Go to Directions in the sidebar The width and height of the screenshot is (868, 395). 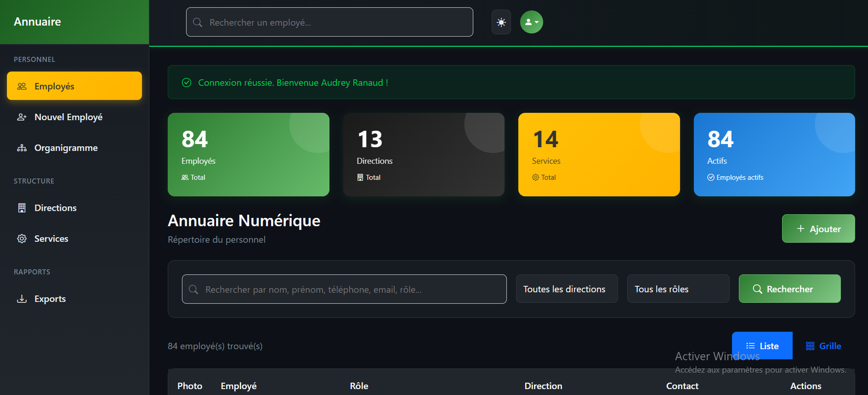(x=74, y=208)
